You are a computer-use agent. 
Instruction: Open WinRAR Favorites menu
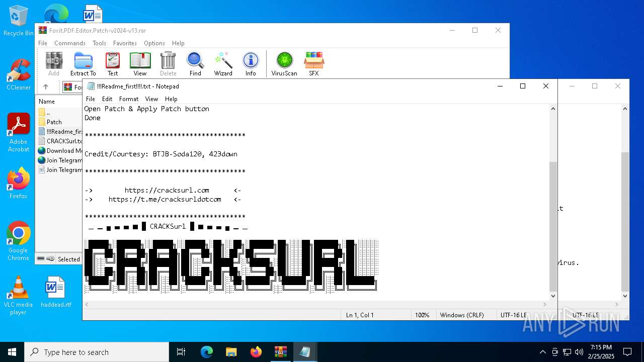(x=125, y=43)
